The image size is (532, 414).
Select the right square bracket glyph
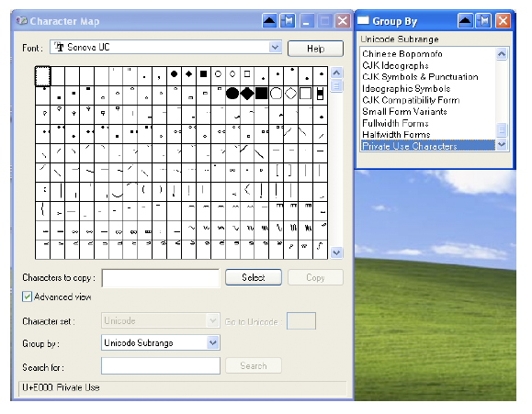[290, 170]
